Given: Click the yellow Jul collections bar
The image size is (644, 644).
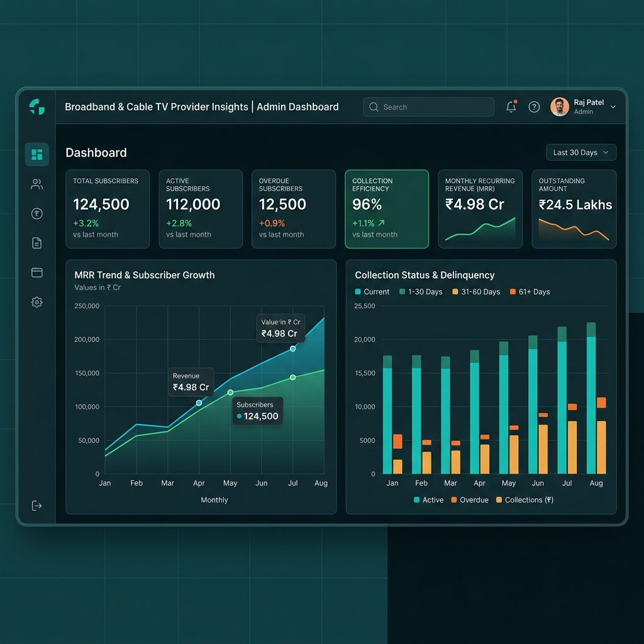Looking at the screenshot, I should pos(572,447).
